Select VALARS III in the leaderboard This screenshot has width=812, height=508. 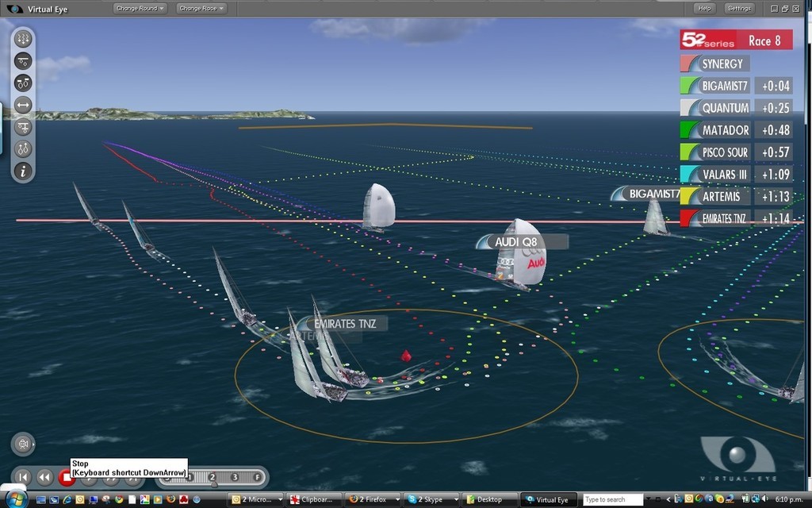pyautogui.click(x=715, y=174)
